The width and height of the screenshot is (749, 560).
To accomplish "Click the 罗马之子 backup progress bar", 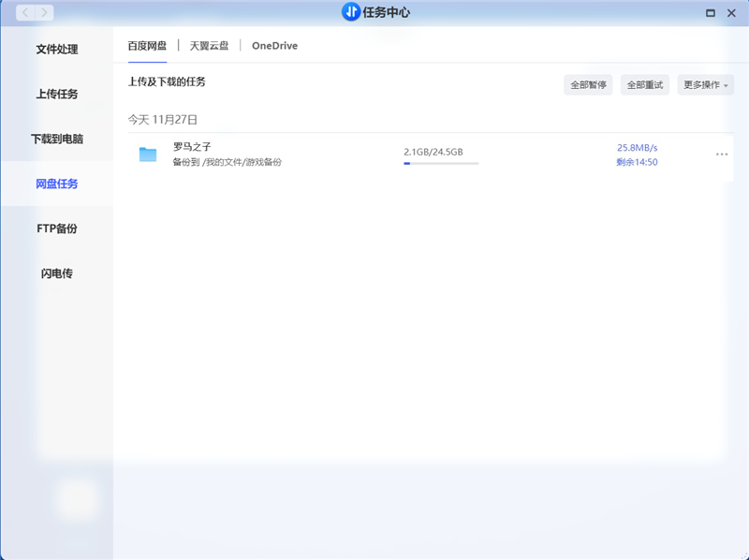I will (x=440, y=163).
